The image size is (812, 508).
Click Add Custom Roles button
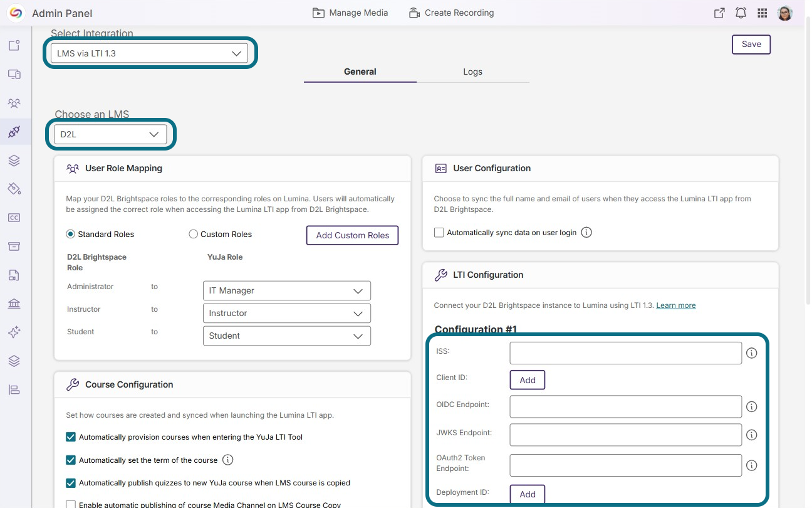tap(353, 235)
